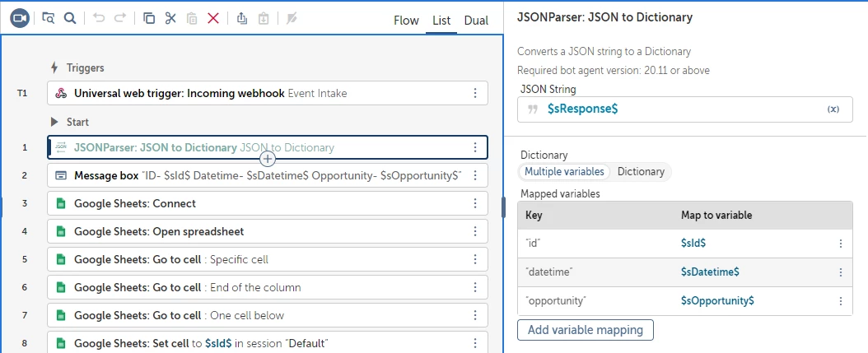Open options menu for JSONParser action
The width and height of the screenshot is (868, 353).
point(475,147)
